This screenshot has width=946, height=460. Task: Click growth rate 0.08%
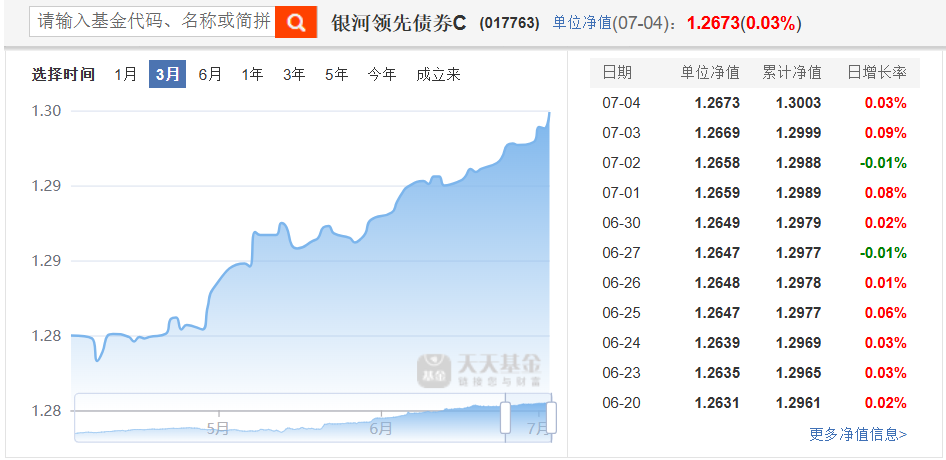pos(886,193)
